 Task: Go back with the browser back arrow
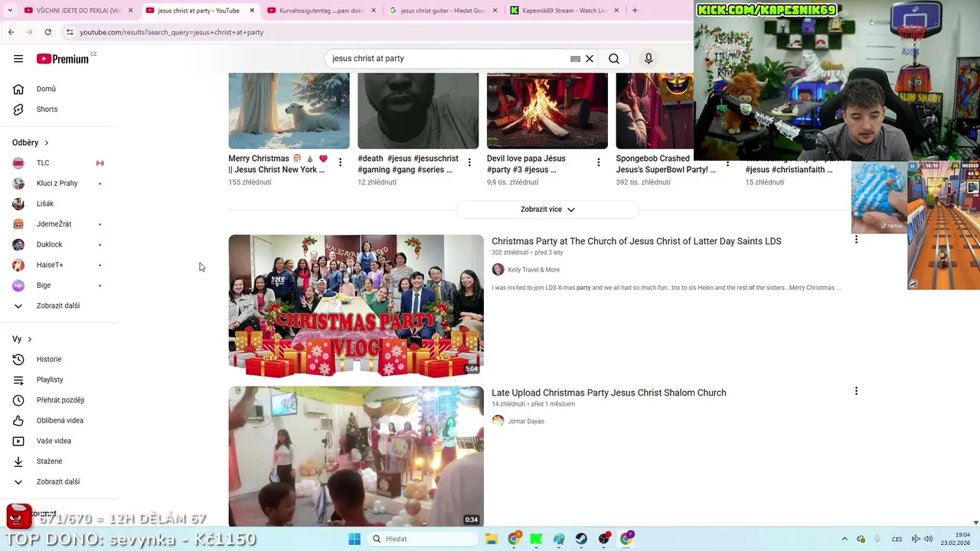click(11, 32)
